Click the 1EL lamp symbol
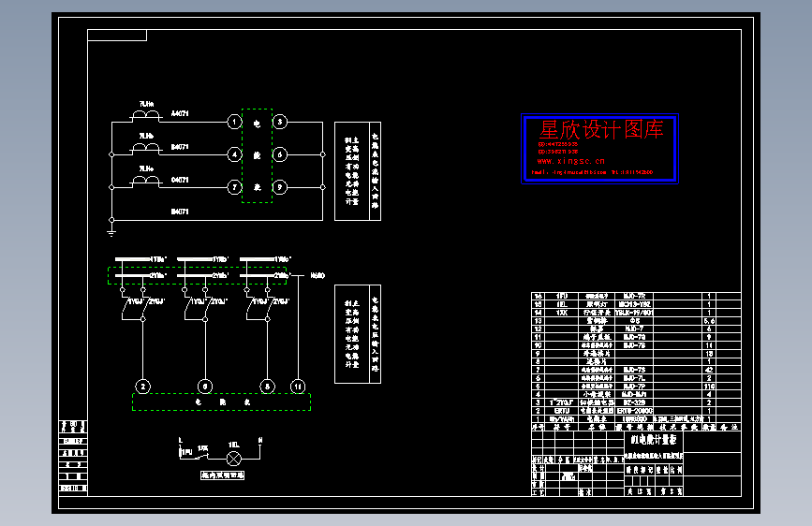 click(x=234, y=459)
